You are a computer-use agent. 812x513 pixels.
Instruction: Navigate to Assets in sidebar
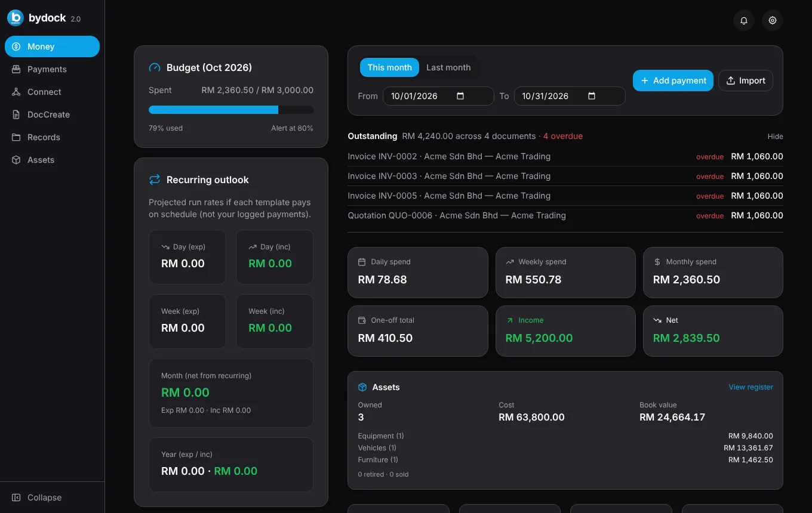52,160
